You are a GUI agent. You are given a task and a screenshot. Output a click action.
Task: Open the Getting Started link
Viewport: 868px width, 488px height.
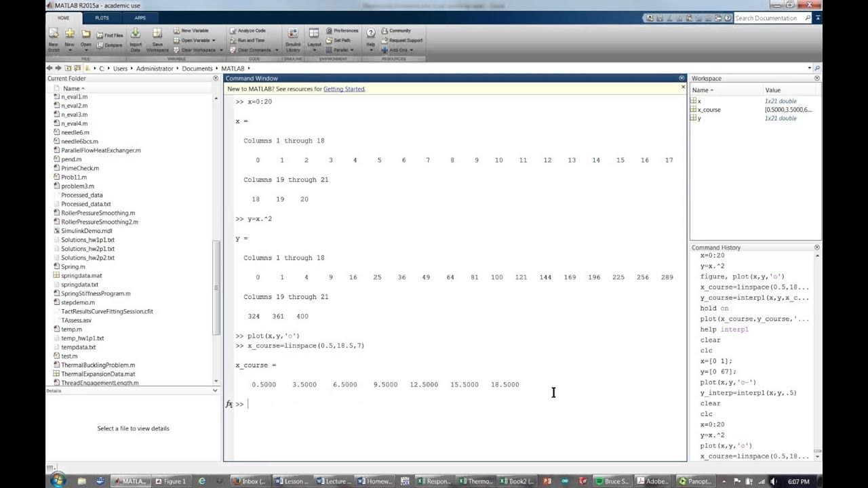(344, 89)
